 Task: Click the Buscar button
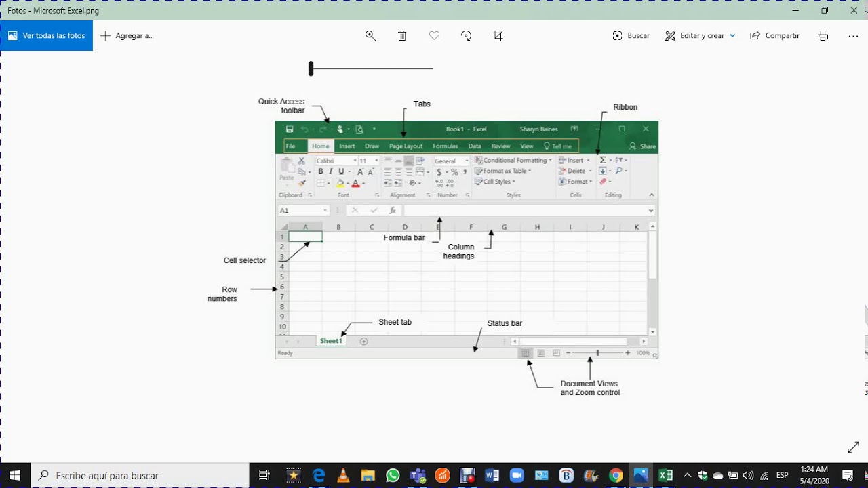(x=631, y=36)
